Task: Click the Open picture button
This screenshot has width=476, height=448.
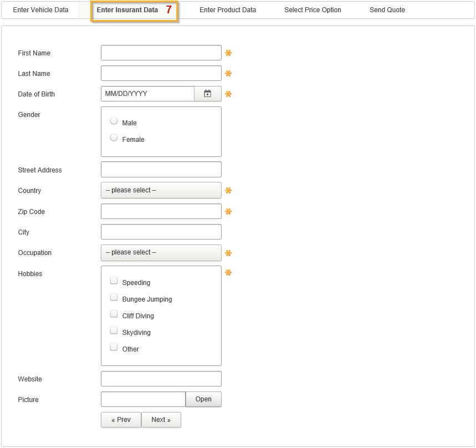Action: point(203,399)
